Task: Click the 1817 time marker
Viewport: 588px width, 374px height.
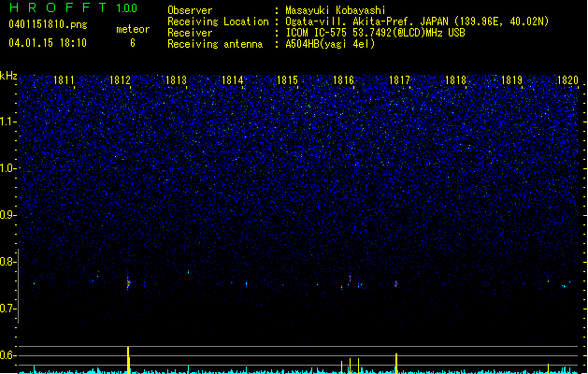Action: tap(399, 80)
